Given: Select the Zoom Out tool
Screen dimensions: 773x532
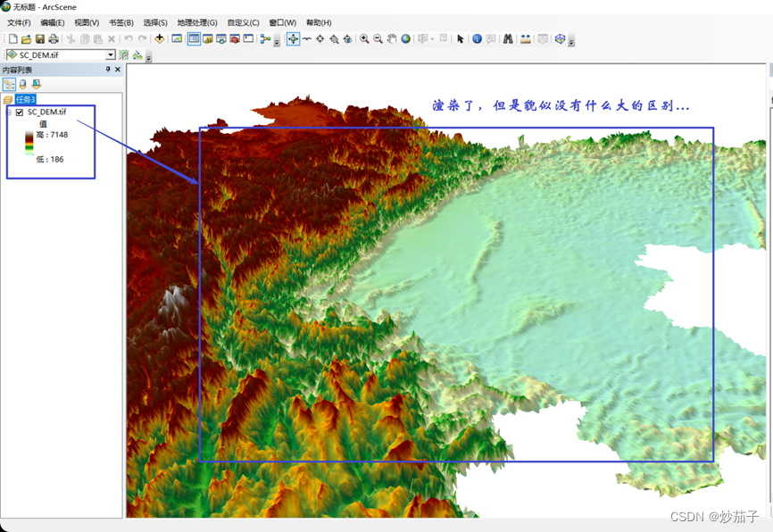Looking at the screenshot, I should 378,39.
